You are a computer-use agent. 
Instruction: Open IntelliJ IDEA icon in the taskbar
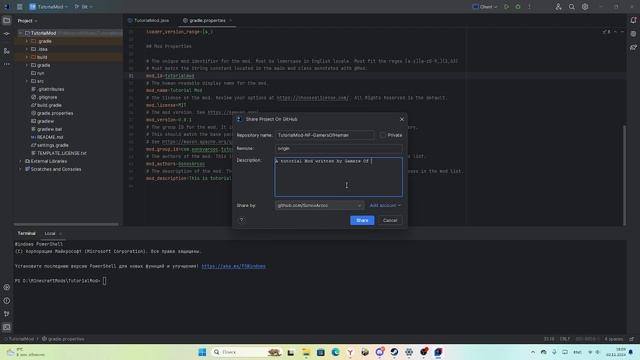pos(438,352)
